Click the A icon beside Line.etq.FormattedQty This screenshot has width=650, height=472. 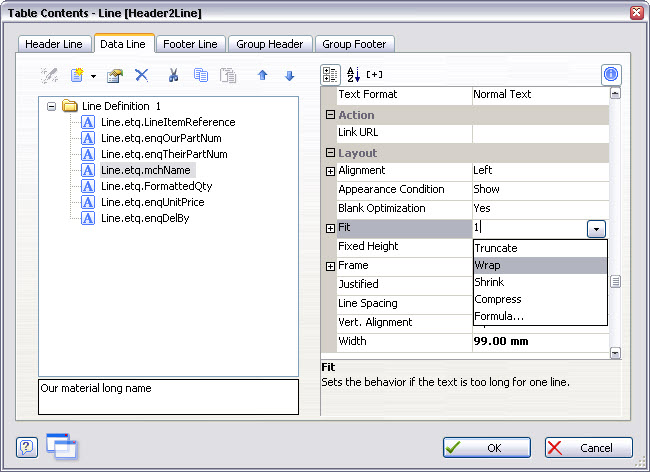click(x=87, y=186)
